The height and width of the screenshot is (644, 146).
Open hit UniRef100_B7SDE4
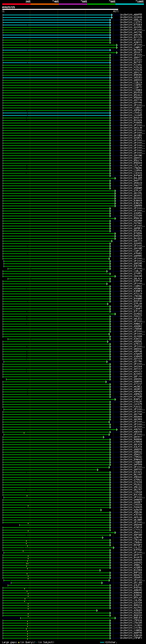pos(131,25)
